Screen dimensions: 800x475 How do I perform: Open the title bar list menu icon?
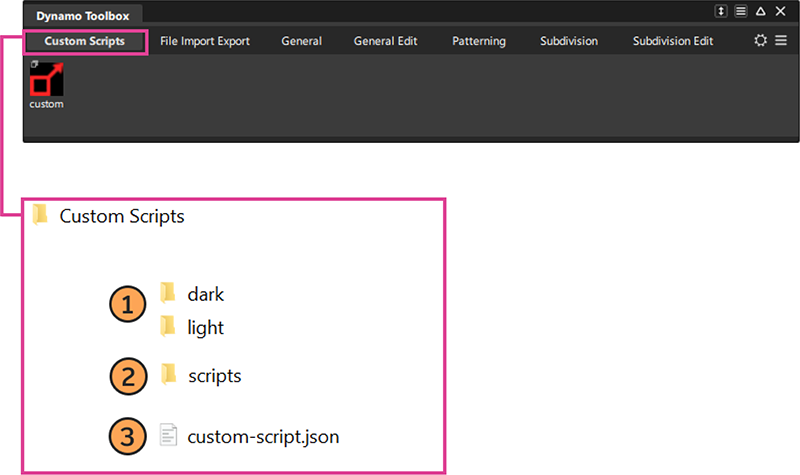point(741,11)
